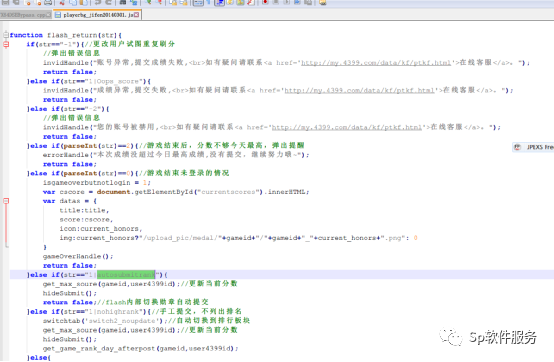Click the "score:cscore," line
Image resolution: width=554 pixels, height=362 pixels.
pos(86,220)
